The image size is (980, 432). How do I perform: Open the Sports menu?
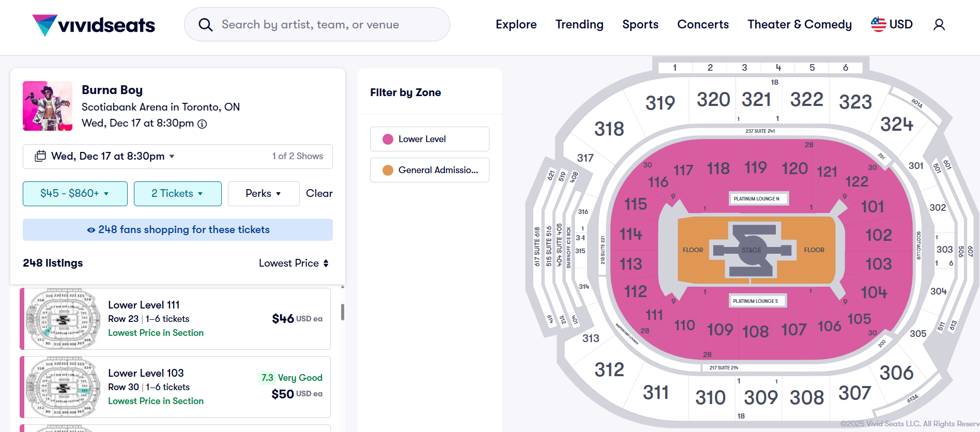(640, 24)
